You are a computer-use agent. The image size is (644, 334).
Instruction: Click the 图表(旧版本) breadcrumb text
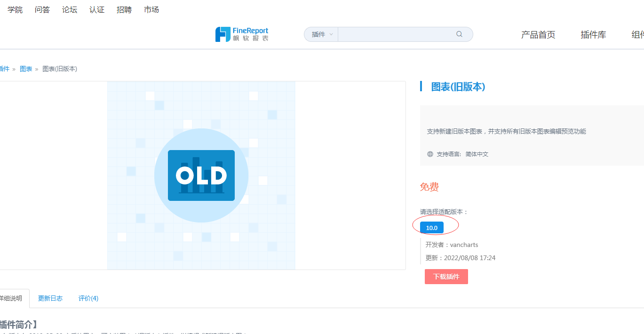(x=60, y=69)
